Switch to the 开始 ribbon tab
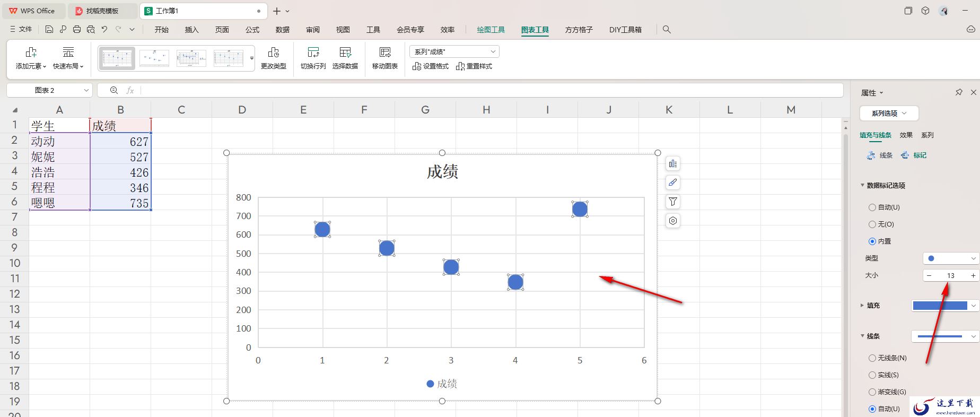The width and height of the screenshot is (980, 417). coord(162,30)
